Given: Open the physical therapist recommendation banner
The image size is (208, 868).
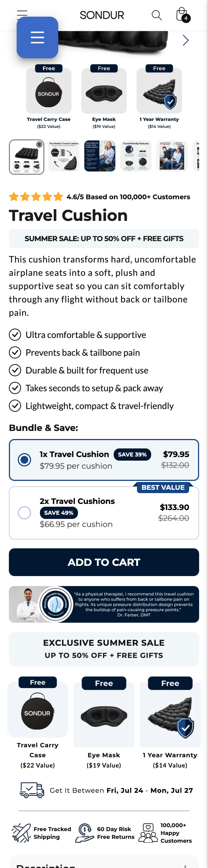Looking at the screenshot, I should pos(104,604).
